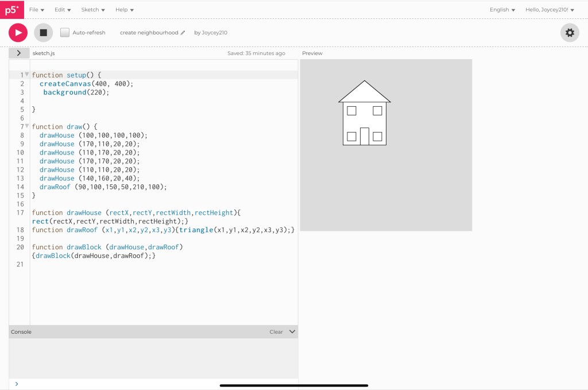Clear the console output

tap(276, 331)
